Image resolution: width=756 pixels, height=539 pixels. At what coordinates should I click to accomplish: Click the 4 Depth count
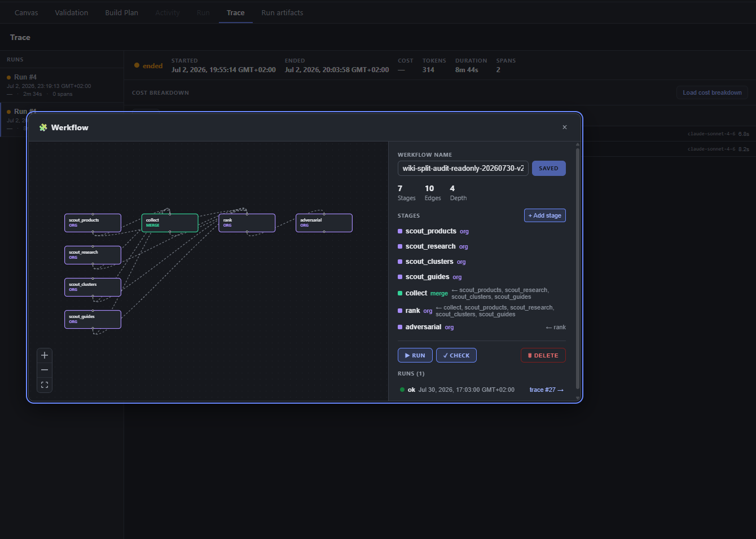pyautogui.click(x=458, y=192)
